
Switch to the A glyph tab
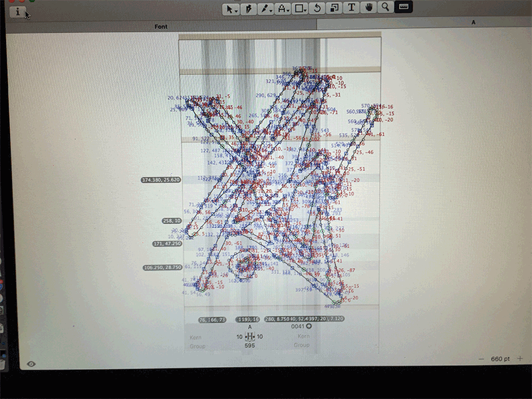click(x=473, y=23)
